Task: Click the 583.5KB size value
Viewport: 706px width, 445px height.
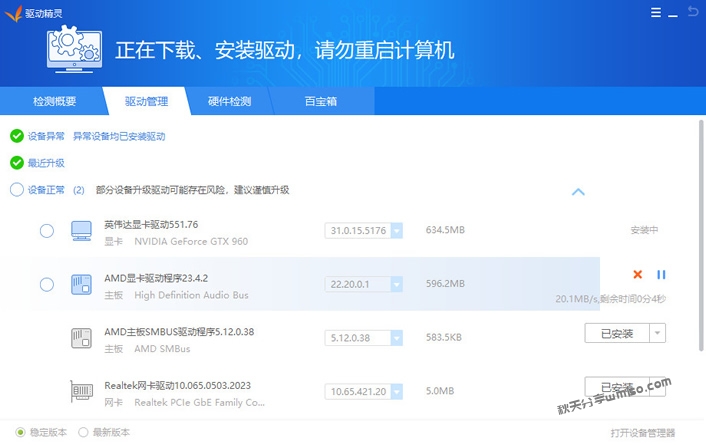Action: point(444,337)
